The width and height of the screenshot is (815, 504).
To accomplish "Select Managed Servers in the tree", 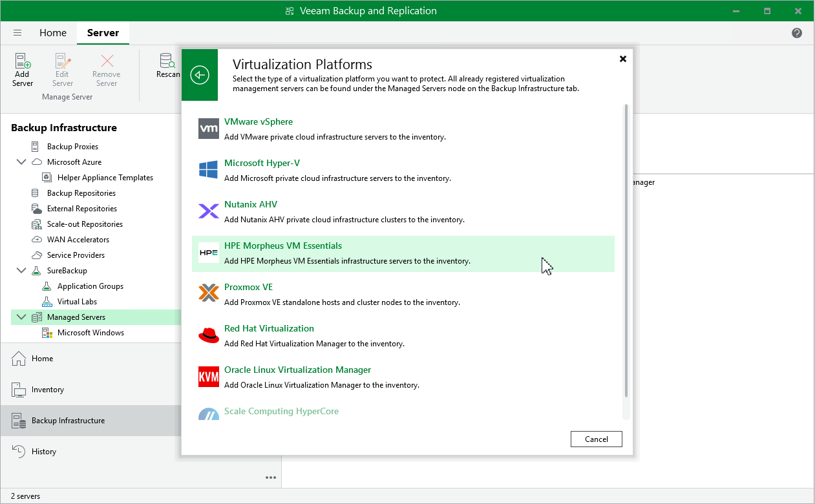I will 76,317.
